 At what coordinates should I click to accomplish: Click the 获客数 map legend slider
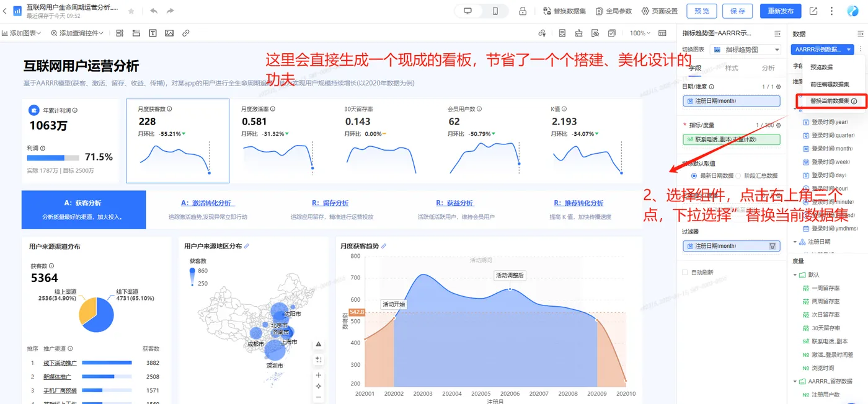[192, 277]
